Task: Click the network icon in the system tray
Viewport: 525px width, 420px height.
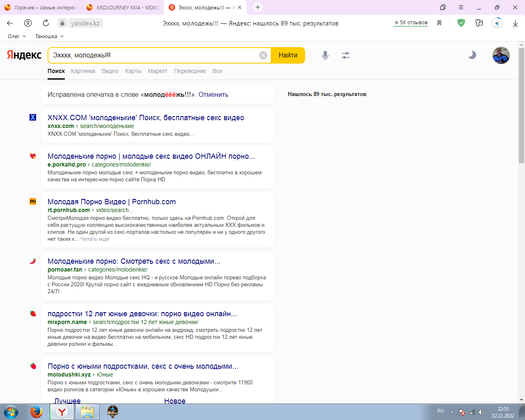Action: [472, 412]
